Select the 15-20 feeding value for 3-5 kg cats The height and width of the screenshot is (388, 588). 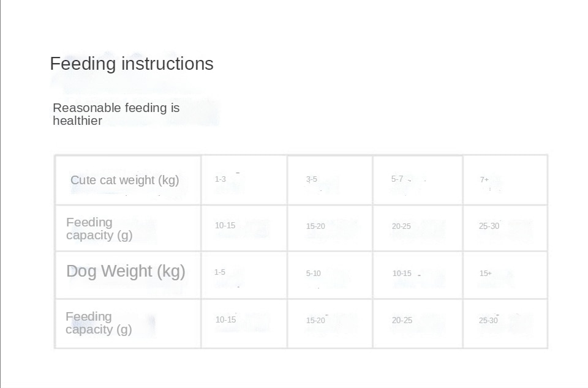point(316,226)
